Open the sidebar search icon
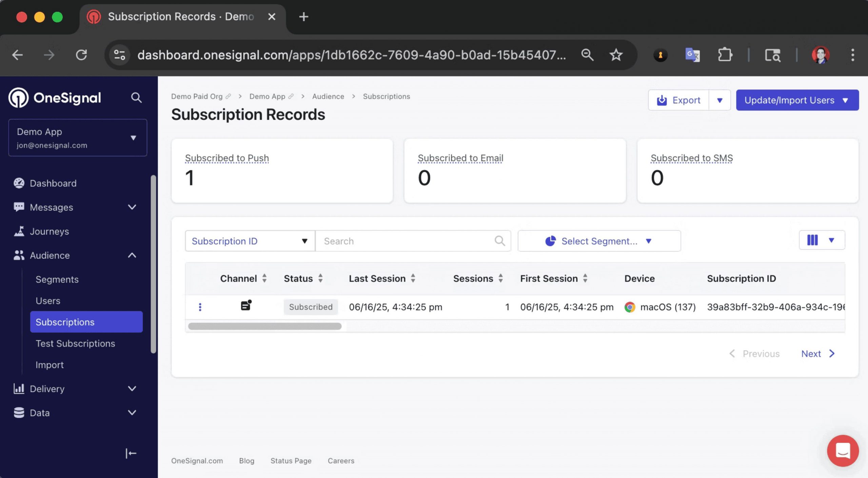The height and width of the screenshot is (478, 868). 136,98
